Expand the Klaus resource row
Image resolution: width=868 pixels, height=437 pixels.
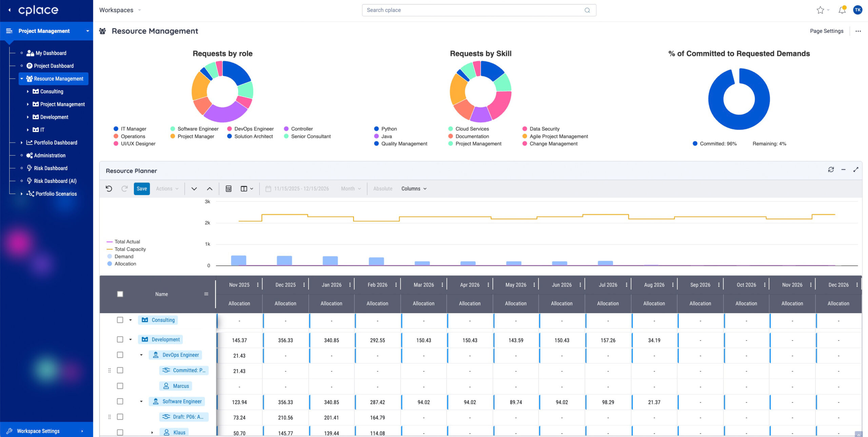coord(152,433)
